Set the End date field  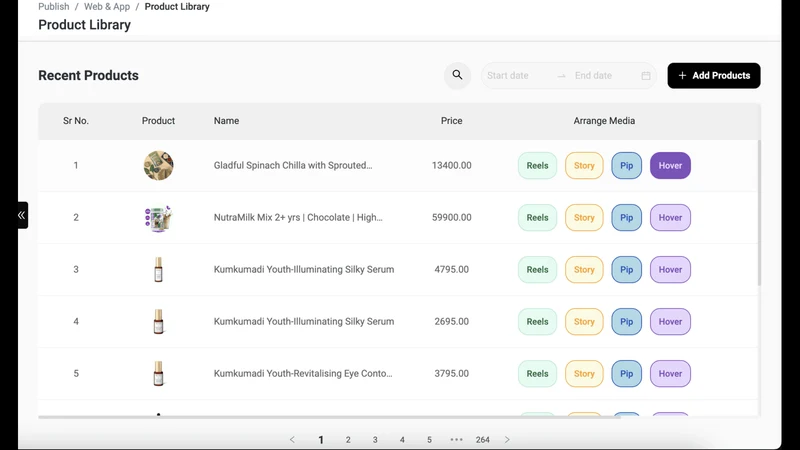click(603, 76)
